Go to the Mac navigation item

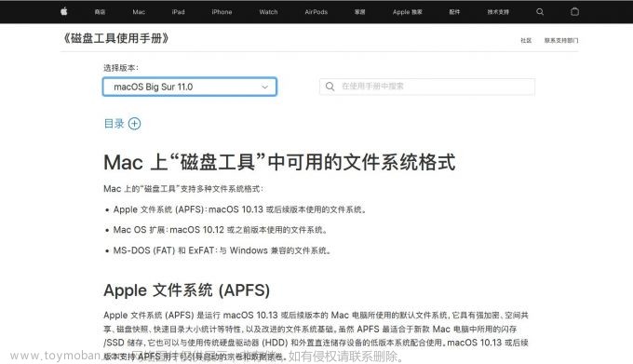pos(139,12)
